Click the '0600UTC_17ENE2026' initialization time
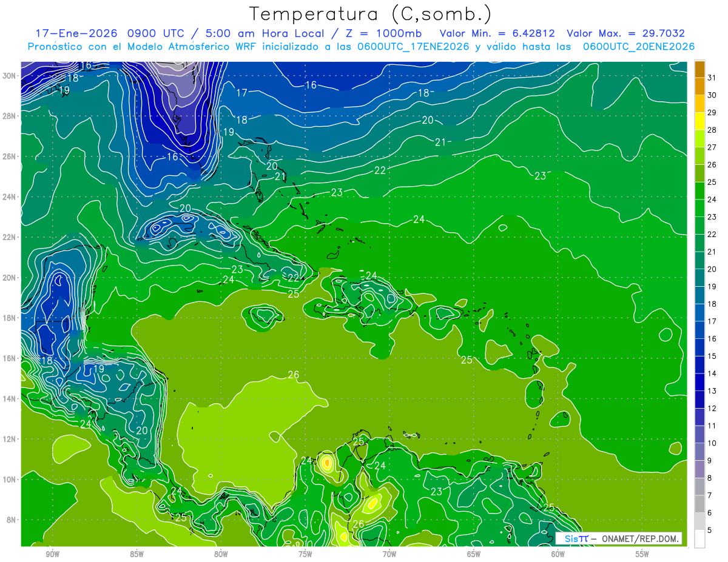The width and height of the screenshot is (728, 562). point(413,47)
